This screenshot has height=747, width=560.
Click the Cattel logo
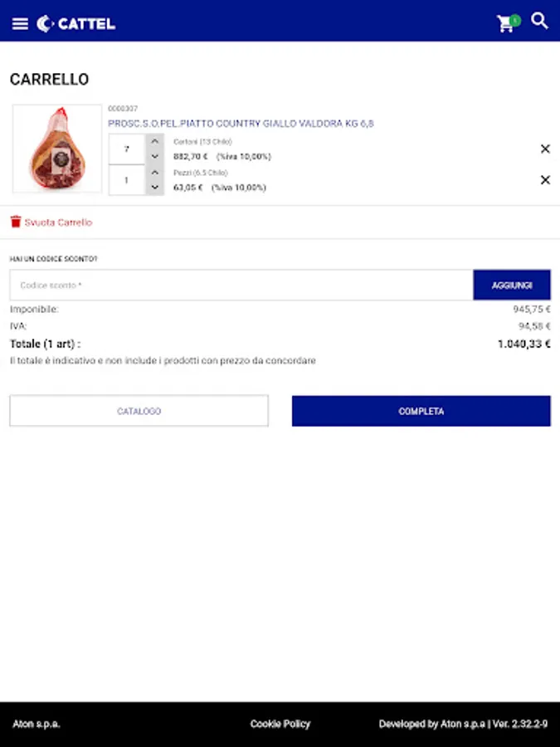click(76, 23)
